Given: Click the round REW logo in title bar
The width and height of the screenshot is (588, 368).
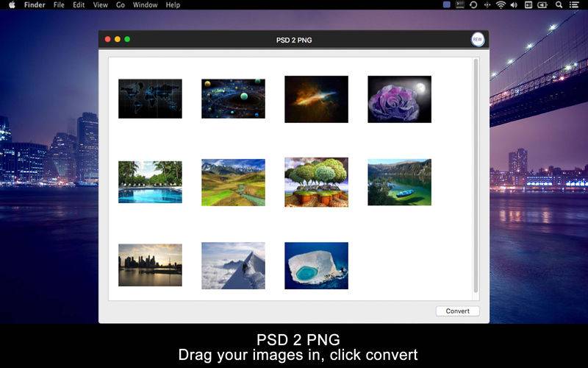Looking at the screenshot, I should click(x=477, y=40).
